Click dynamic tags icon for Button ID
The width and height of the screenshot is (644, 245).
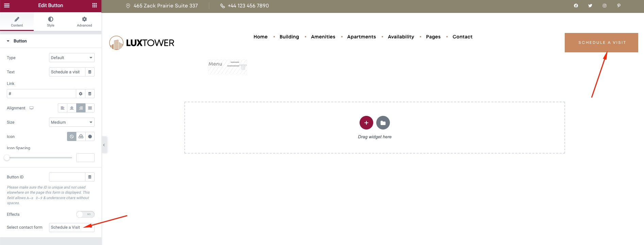pyautogui.click(x=90, y=177)
